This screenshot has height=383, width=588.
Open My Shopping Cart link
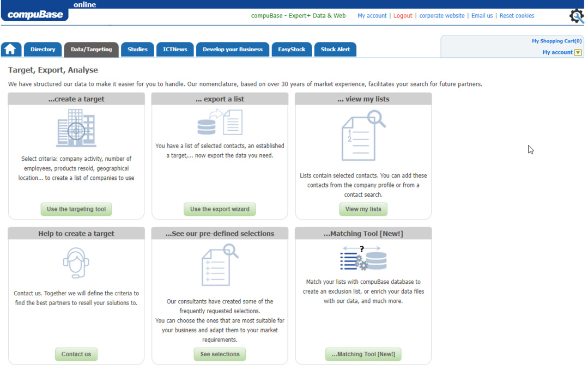click(x=556, y=41)
